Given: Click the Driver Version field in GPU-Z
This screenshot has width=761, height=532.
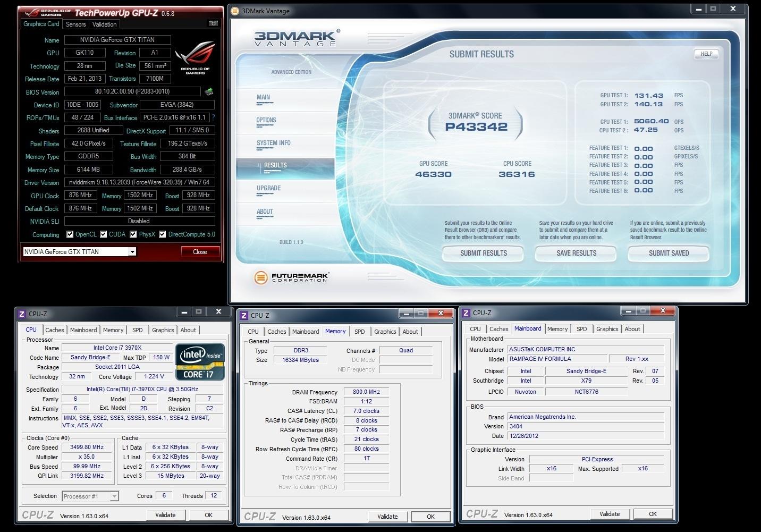Looking at the screenshot, I should (x=139, y=182).
